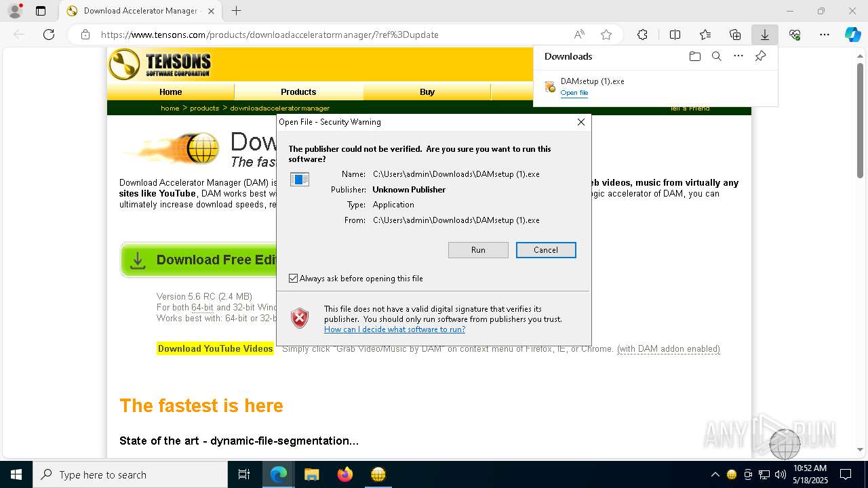Open the tab actions menu icon

pos(41,11)
